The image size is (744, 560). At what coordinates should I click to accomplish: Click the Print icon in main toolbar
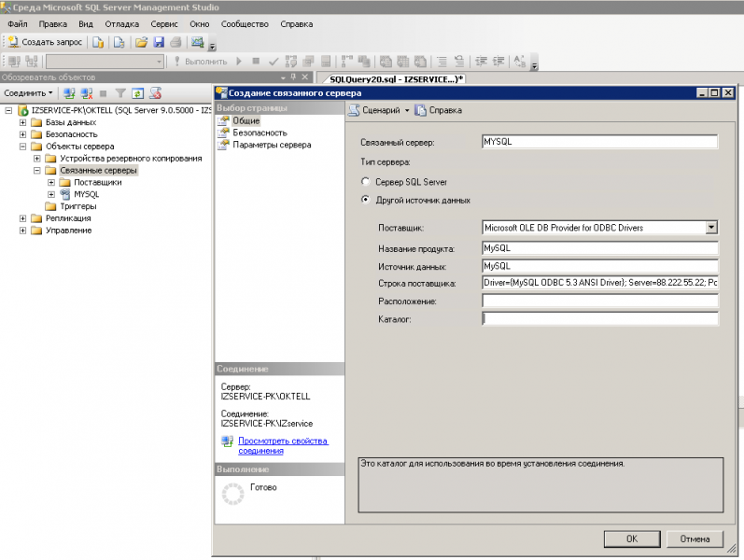click(175, 42)
